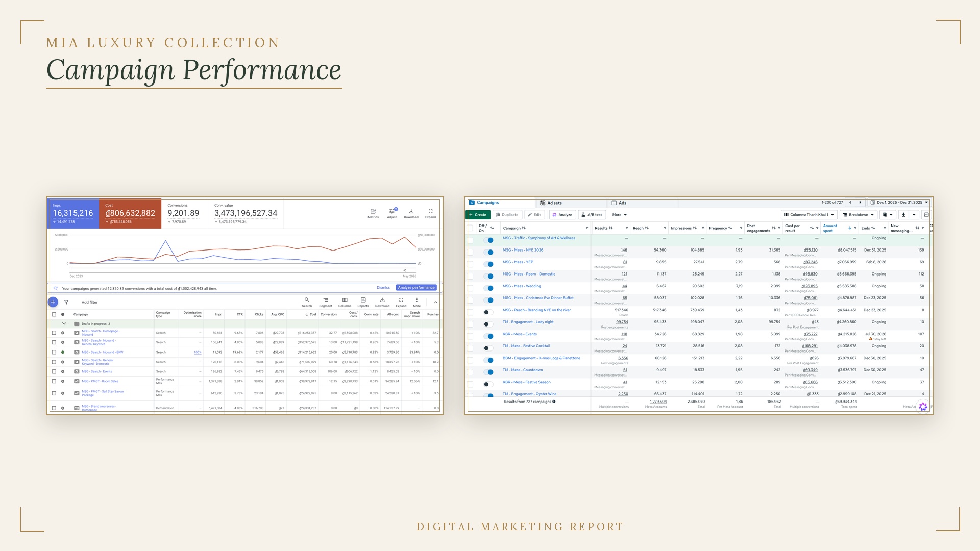Image resolution: width=980 pixels, height=551 pixels.
Task: Open MSG - Mess - Christmas Eve Dinner Buffet campaign
Action: click(x=538, y=298)
